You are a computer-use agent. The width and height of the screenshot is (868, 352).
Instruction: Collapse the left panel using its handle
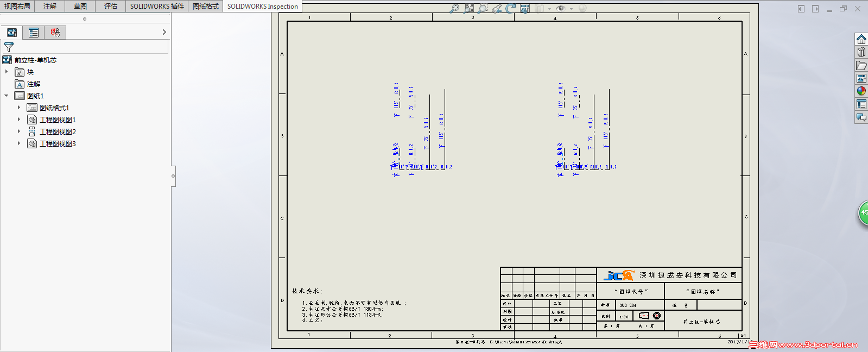[x=173, y=176]
